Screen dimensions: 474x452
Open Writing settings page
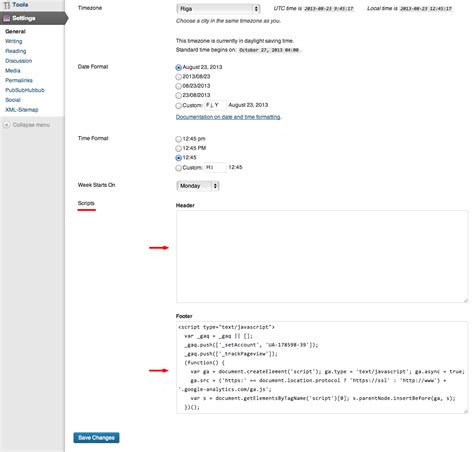[x=14, y=41]
